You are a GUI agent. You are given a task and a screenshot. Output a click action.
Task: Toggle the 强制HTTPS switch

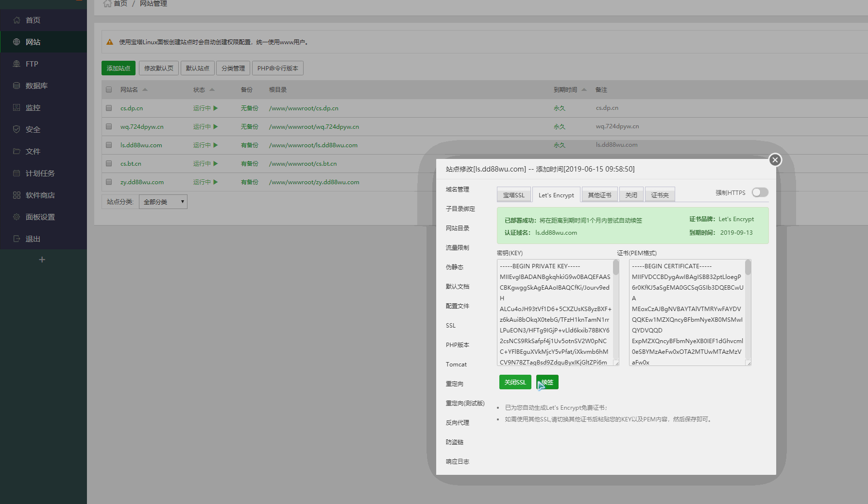(x=760, y=192)
